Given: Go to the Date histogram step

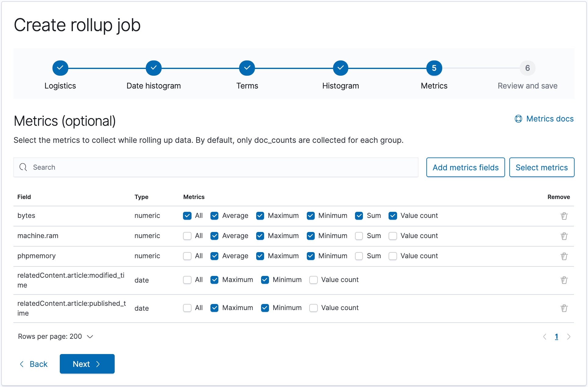Looking at the screenshot, I should click(x=153, y=68).
